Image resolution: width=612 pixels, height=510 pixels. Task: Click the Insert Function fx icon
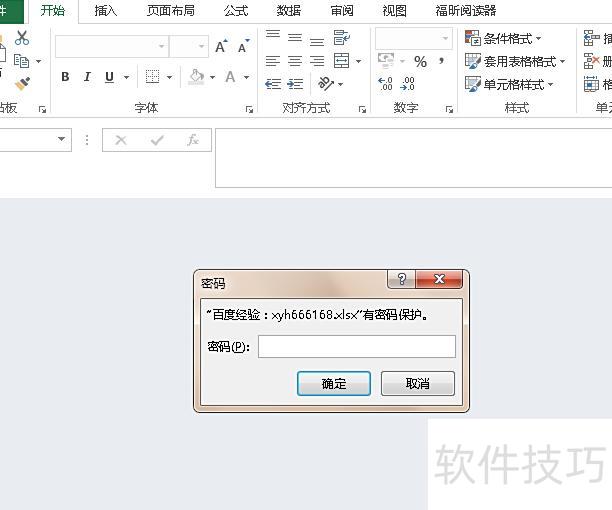(x=193, y=140)
